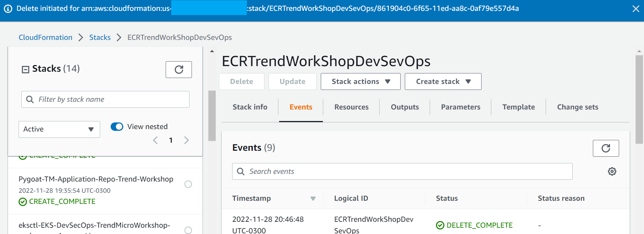Open the Pygoat-TM-Application-Repo-Trend-Workshop stack

(x=96, y=179)
